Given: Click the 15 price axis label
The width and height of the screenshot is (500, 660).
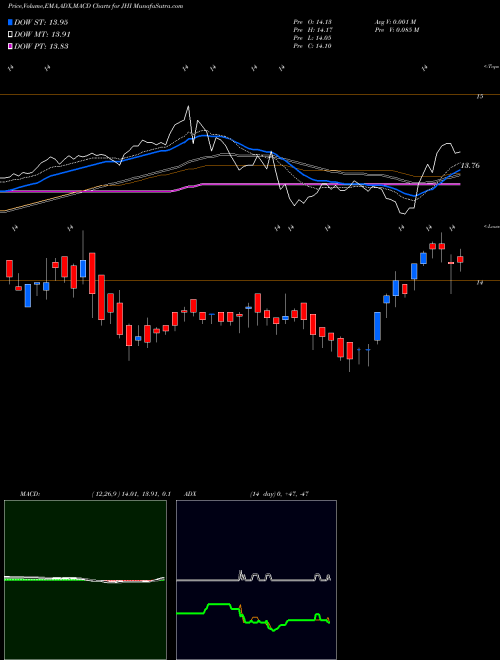Looking at the screenshot, I should point(479,97).
